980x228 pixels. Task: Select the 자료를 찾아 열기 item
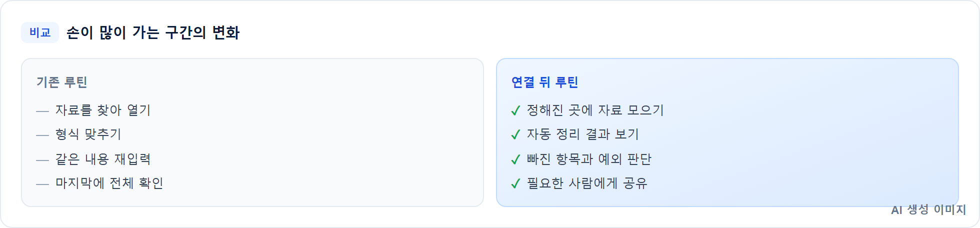[x=103, y=110]
